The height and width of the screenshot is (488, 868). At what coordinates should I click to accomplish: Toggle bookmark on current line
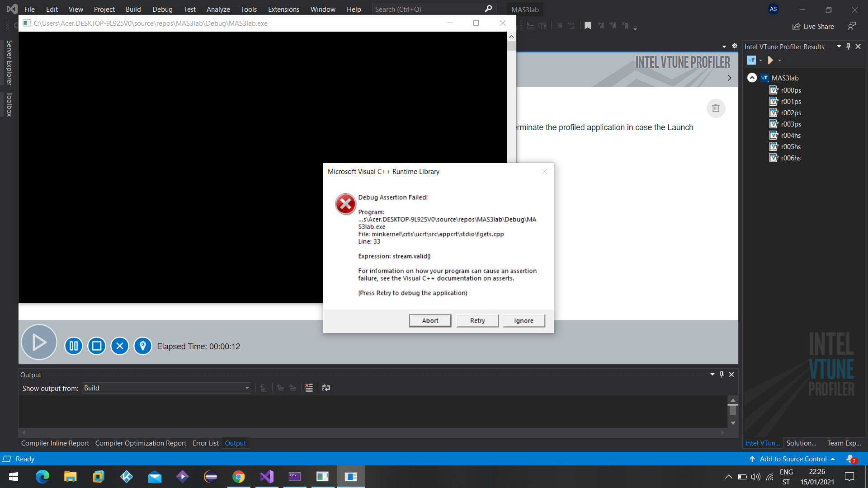(588, 26)
